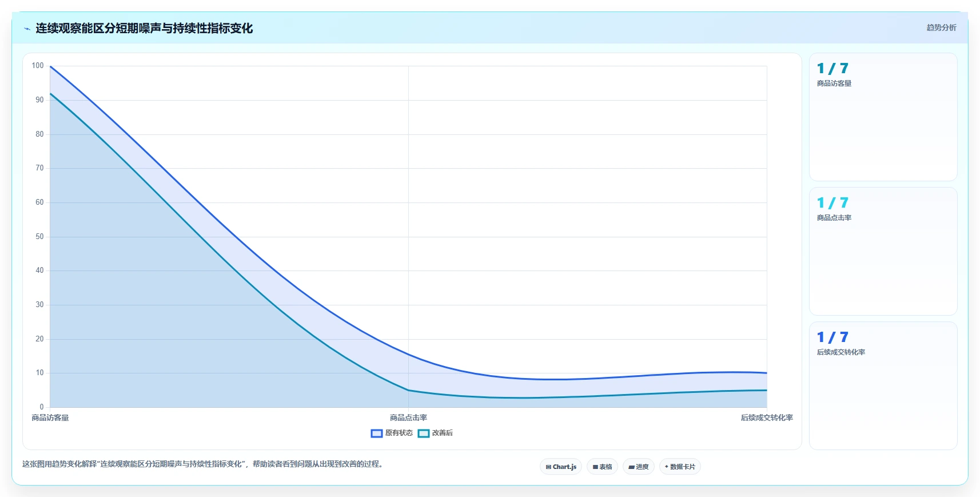Click the y-axis value 90
The height and width of the screenshot is (497, 980).
(39, 100)
